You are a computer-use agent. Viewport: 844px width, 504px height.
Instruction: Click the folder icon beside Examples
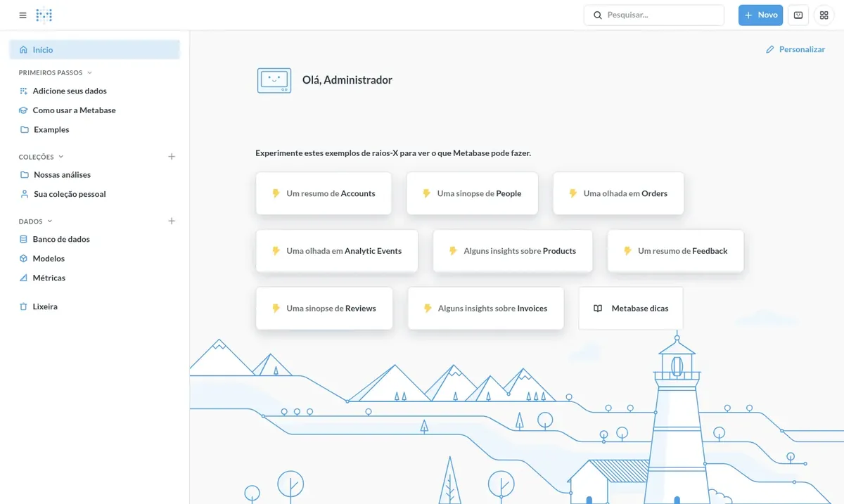(25, 129)
